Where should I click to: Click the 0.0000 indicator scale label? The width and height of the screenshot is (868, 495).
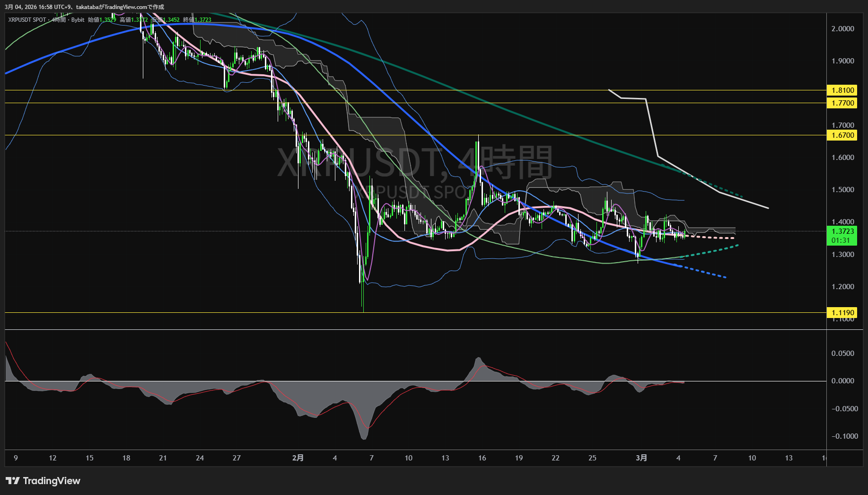pyautogui.click(x=842, y=381)
